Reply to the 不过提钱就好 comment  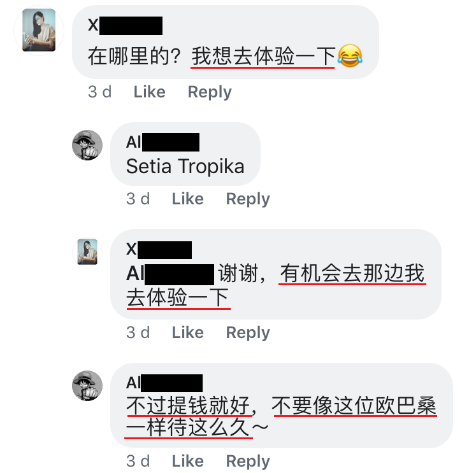(x=248, y=461)
